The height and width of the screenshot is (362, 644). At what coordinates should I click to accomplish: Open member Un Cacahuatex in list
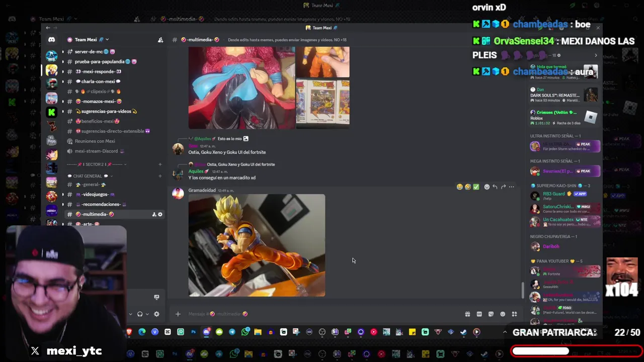tap(565, 221)
